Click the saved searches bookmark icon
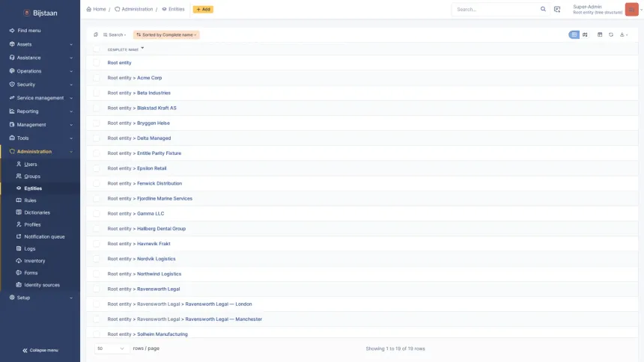The height and width of the screenshot is (362, 644). (96, 35)
